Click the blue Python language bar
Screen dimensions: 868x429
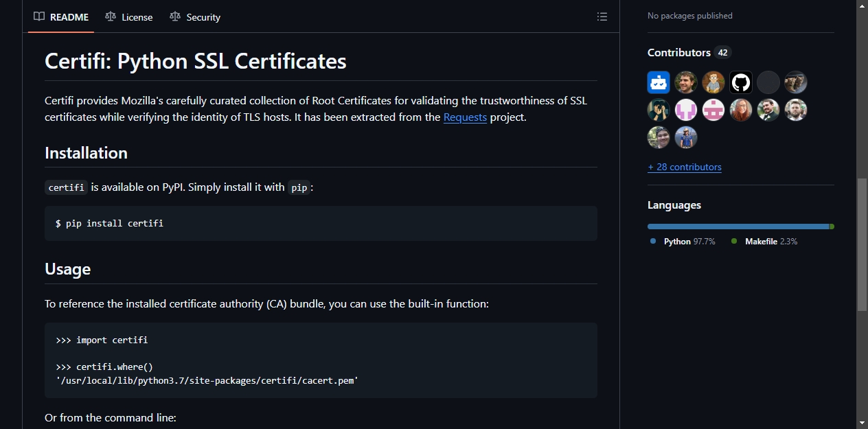point(738,227)
